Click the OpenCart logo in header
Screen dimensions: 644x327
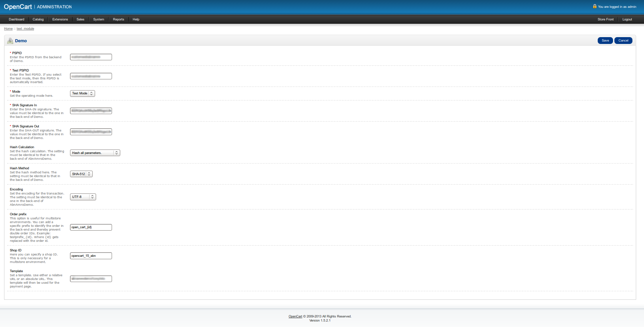click(x=18, y=7)
